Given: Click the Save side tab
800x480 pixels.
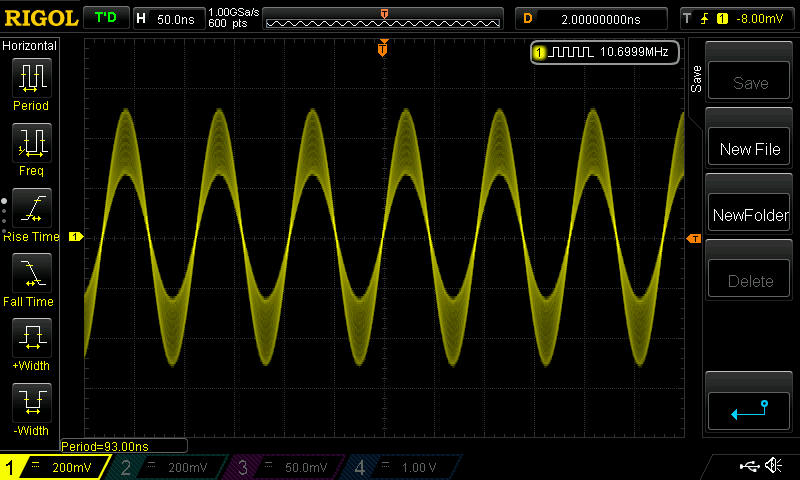Looking at the screenshot, I should [696, 80].
